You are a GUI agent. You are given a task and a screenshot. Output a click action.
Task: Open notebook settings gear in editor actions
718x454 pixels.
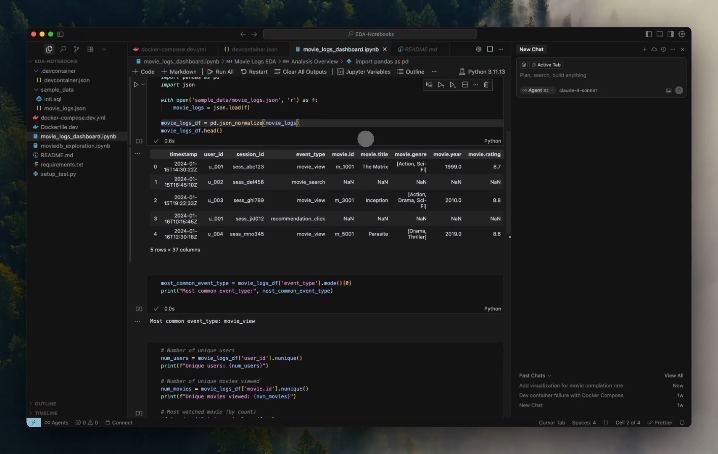click(x=479, y=49)
